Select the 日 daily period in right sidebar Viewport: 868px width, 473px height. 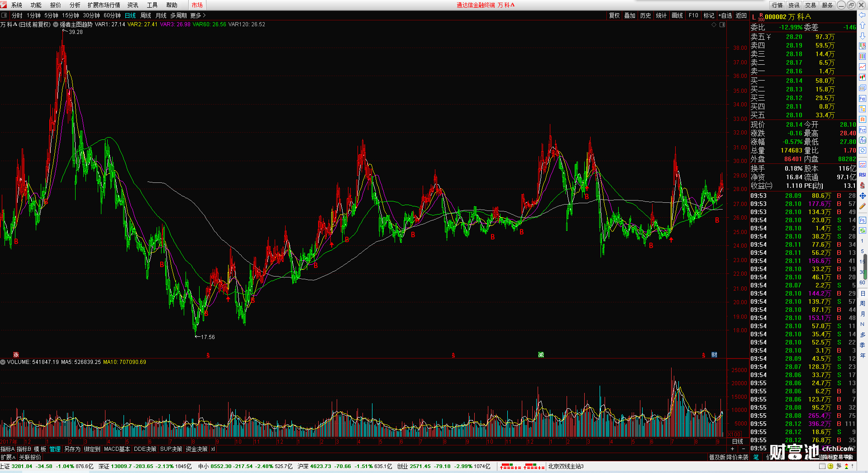pyautogui.click(x=862, y=293)
